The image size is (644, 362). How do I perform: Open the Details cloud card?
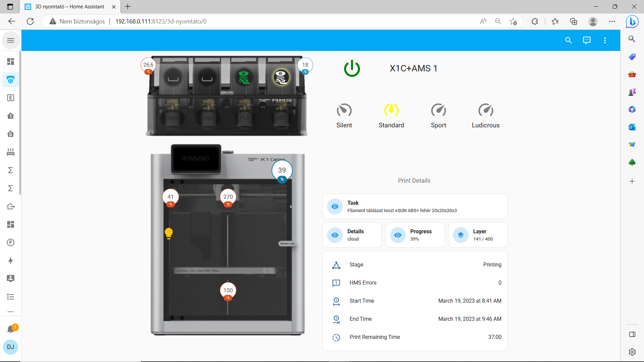coord(352,235)
